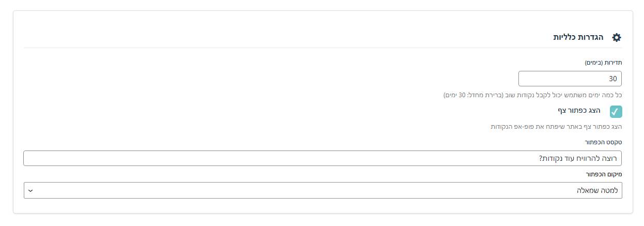Viewport: 644px width, 226px height.
Task: Click the 'טקסט הכפתור' field label
Action: coord(604,142)
